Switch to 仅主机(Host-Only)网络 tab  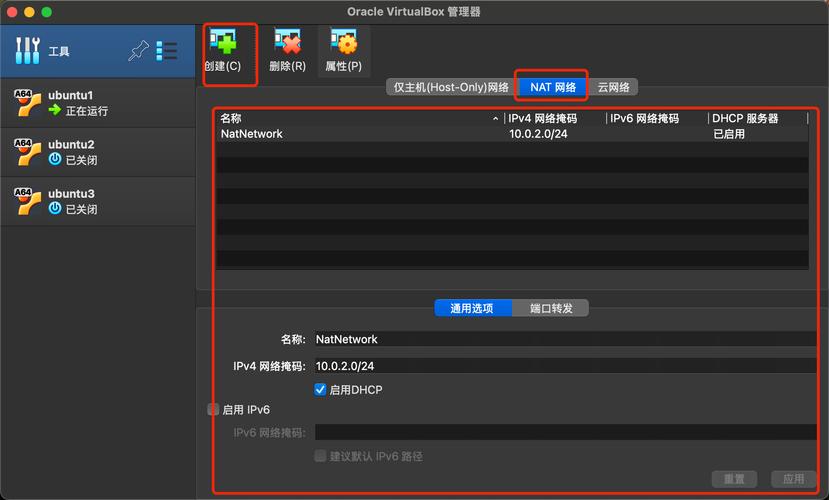450,87
